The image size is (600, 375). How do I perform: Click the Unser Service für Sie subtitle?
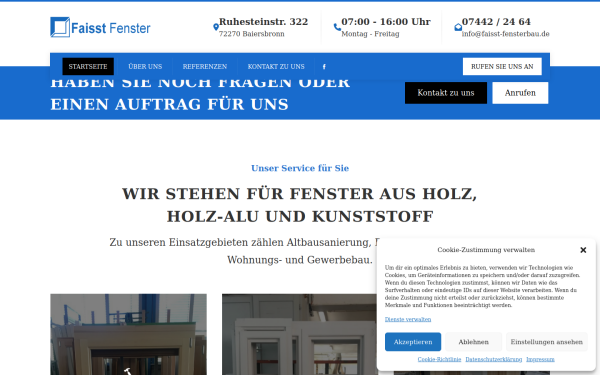(x=300, y=168)
